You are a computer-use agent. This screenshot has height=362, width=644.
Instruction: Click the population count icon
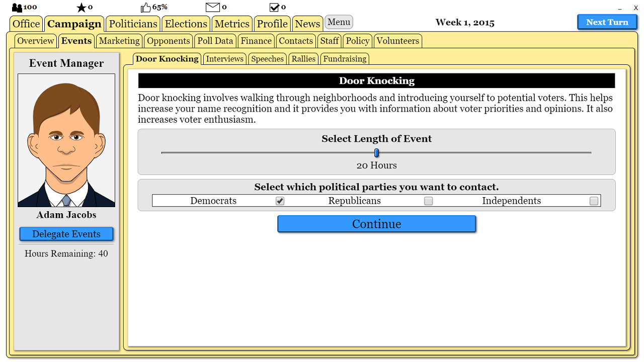(17, 7)
